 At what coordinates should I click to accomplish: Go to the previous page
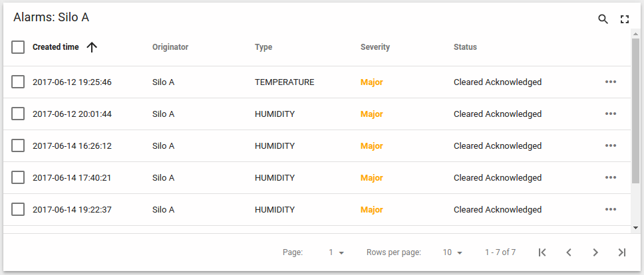(569, 252)
